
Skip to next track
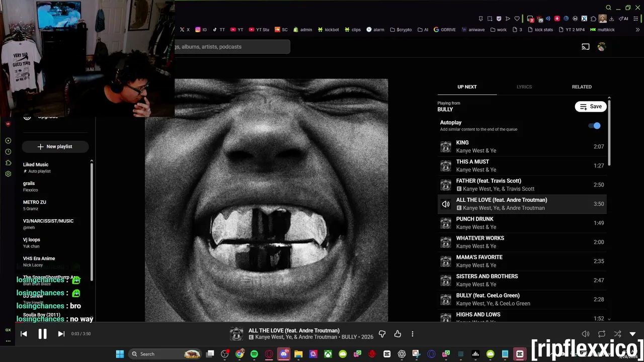point(61,333)
